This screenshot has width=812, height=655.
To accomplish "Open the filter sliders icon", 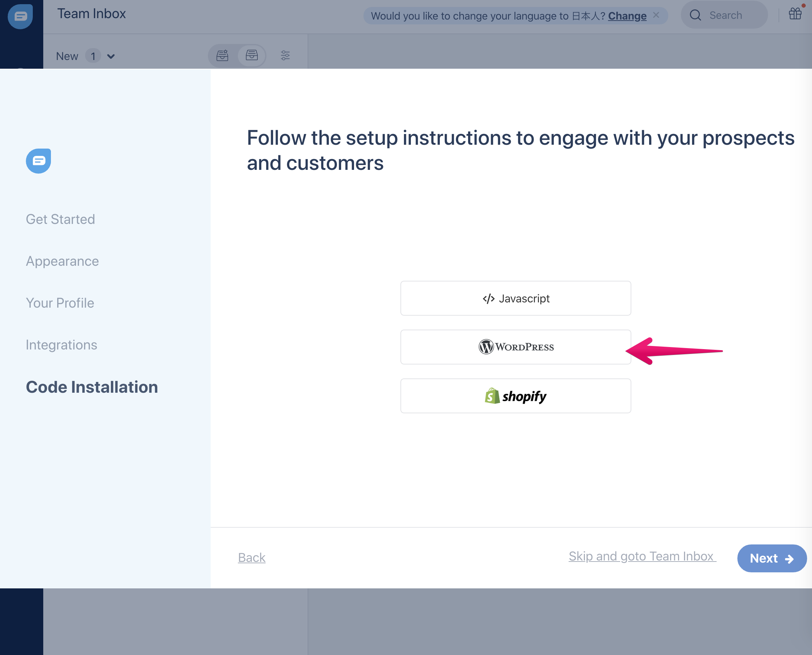I will [285, 55].
